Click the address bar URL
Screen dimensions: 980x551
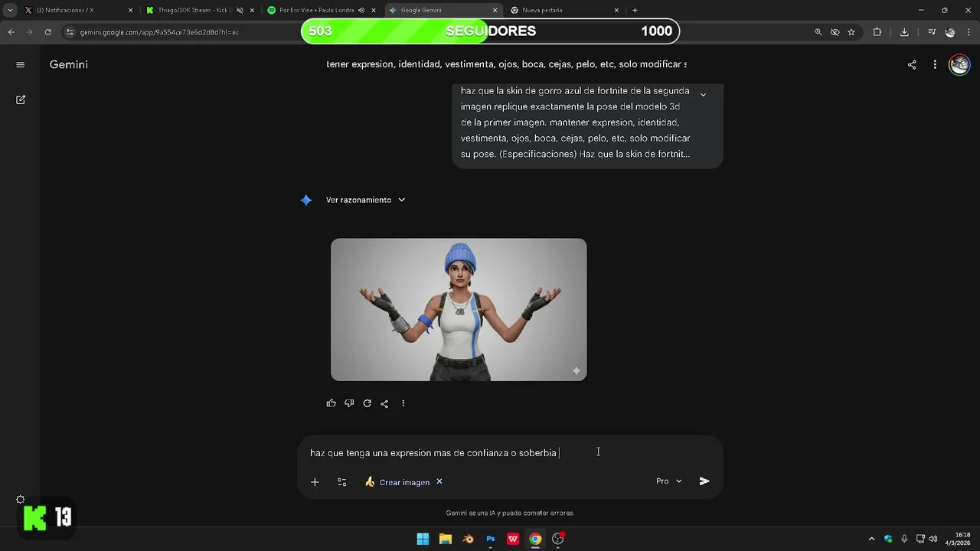(x=159, y=32)
